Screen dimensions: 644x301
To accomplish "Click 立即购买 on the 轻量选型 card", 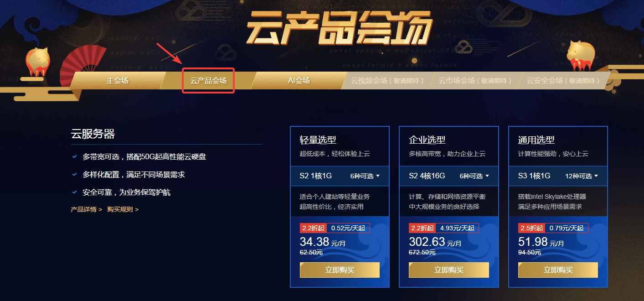I will pos(340,270).
